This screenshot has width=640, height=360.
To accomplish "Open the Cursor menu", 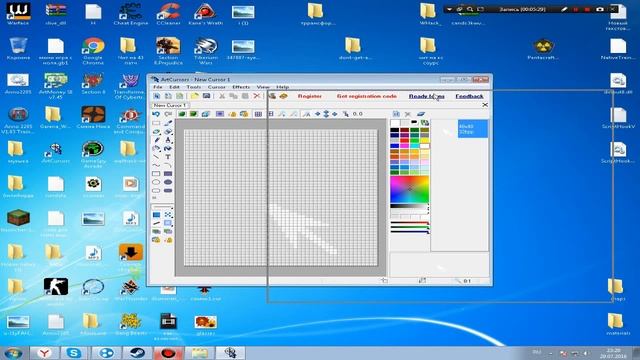I will coord(216,87).
